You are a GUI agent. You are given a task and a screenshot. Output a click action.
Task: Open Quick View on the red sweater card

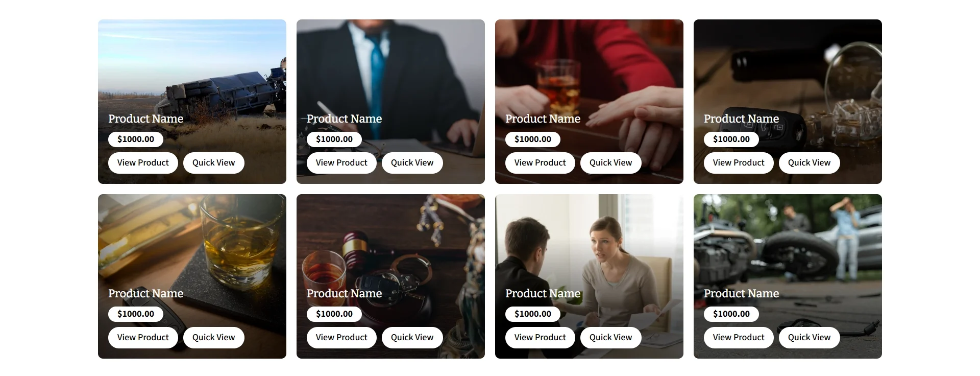tap(610, 163)
